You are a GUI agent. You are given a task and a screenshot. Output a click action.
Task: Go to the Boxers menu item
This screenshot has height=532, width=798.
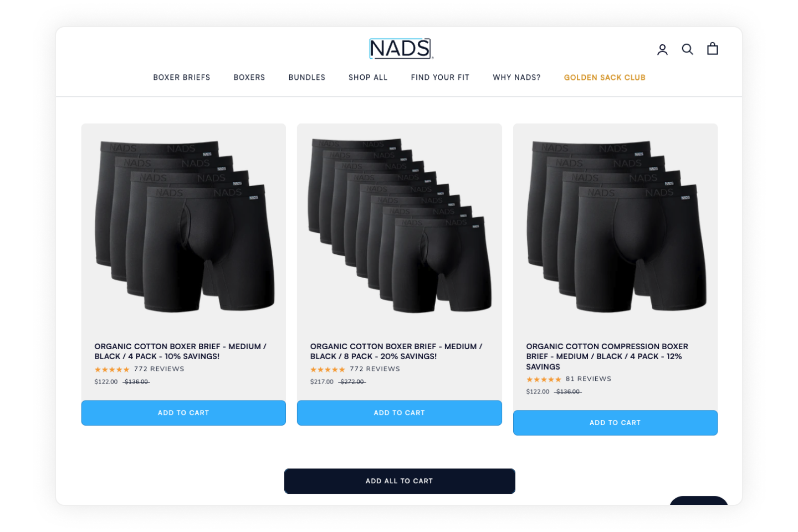[249, 78]
